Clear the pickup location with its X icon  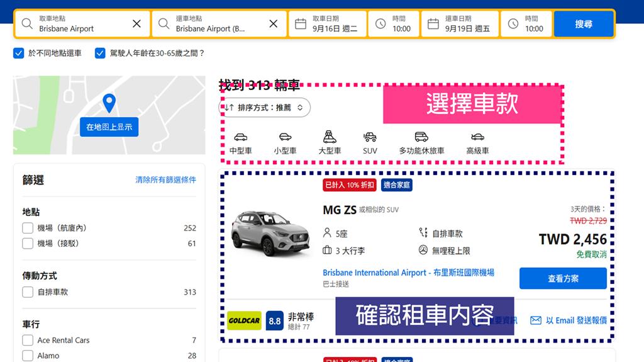pos(136,24)
